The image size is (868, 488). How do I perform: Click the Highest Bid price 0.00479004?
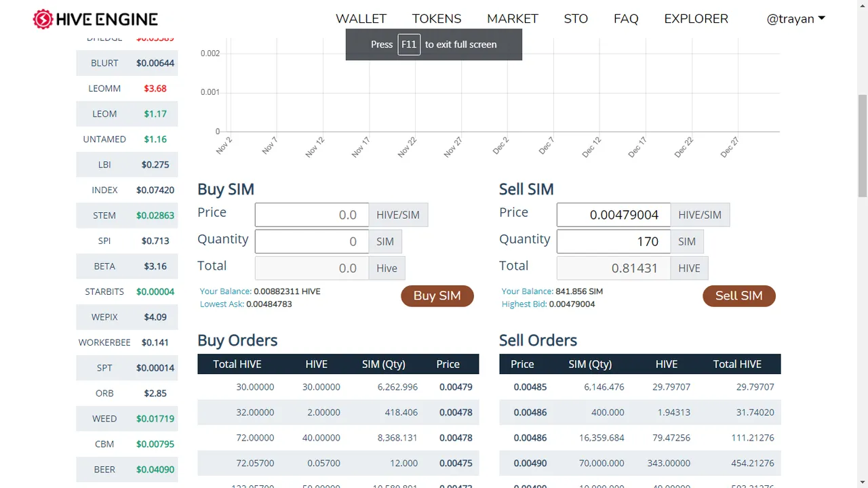pyautogui.click(x=572, y=304)
